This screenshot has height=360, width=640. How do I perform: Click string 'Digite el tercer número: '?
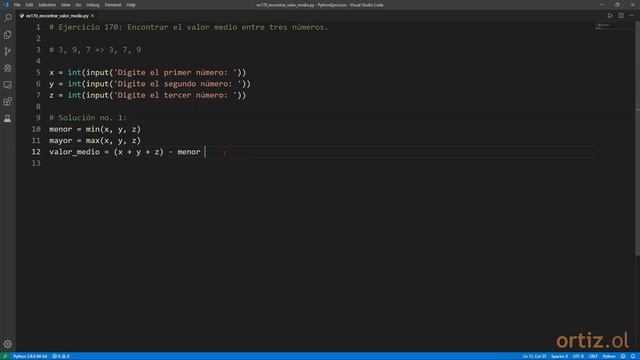tap(175, 95)
